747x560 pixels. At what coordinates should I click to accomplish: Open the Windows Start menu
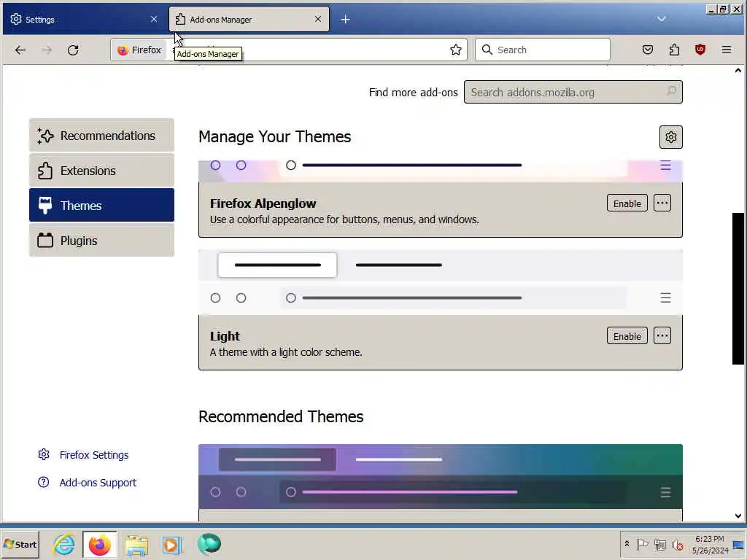[x=20, y=544]
